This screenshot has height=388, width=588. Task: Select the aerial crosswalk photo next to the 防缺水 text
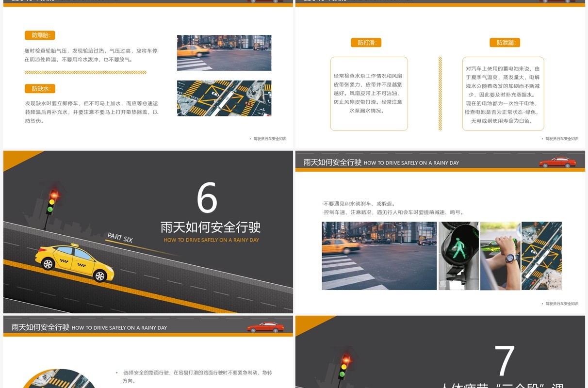point(224,98)
